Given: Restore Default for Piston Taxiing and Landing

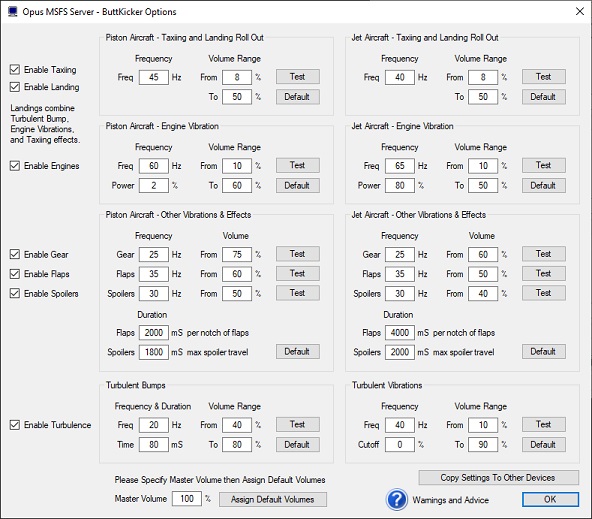Looking at the screenshot, I should 298,97.
